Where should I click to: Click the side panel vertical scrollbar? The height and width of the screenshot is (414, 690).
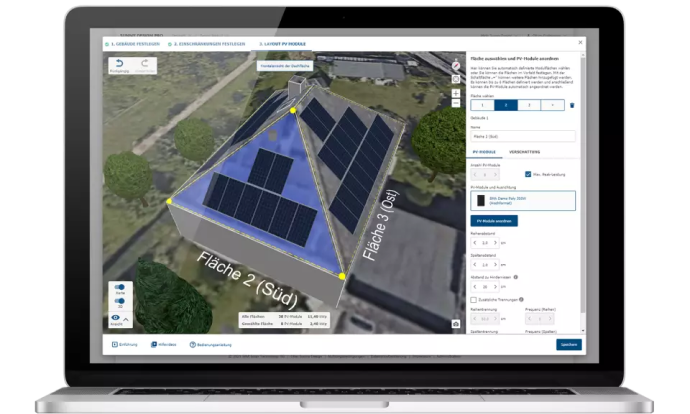pos(583,185)
